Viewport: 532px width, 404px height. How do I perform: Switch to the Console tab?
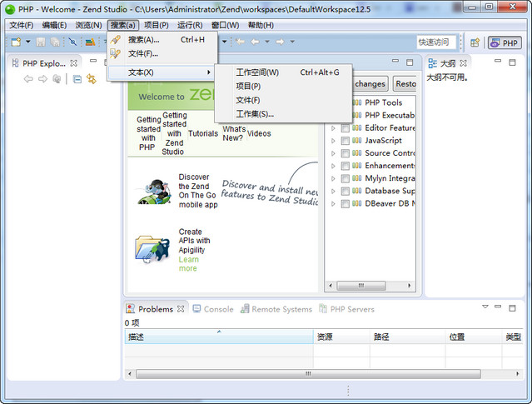(x=213, y=309)
